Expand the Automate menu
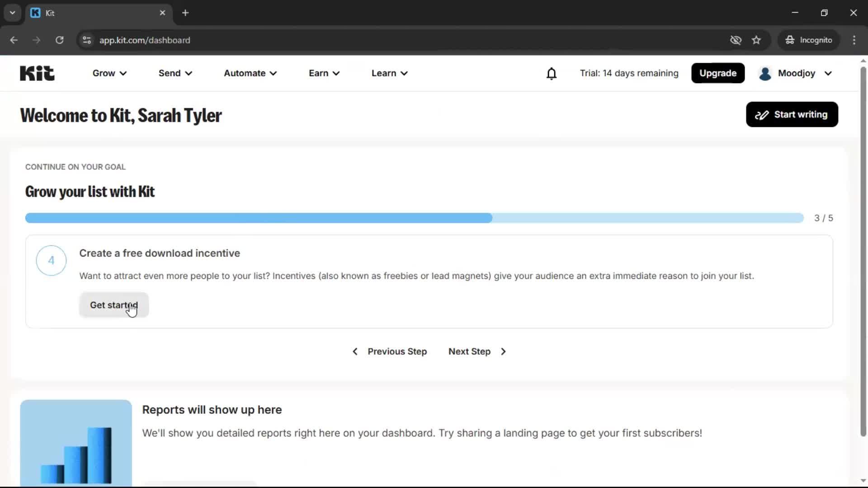This screenshot has width=868, height=488. (250, 73)
